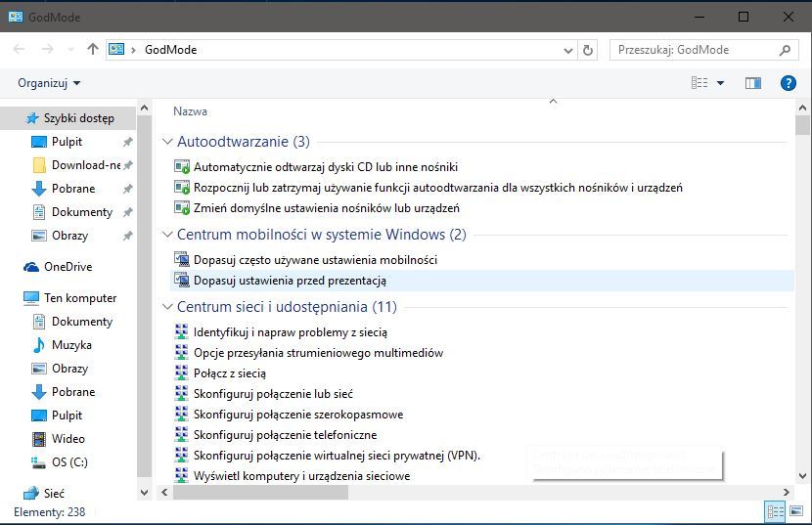Select Rozpocznij lub zatrzymaj używanie funkcji autoodtwarzania

tap(437, 188)
